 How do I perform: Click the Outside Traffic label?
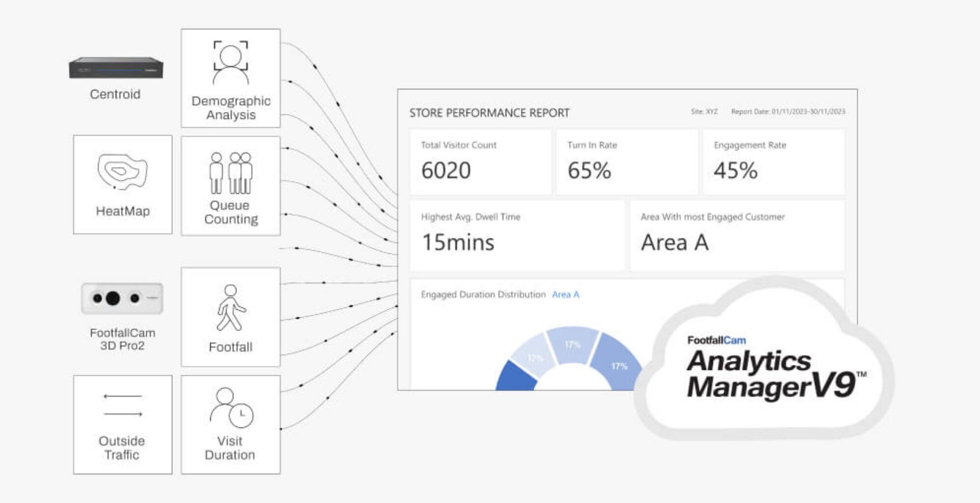point(122,447)
